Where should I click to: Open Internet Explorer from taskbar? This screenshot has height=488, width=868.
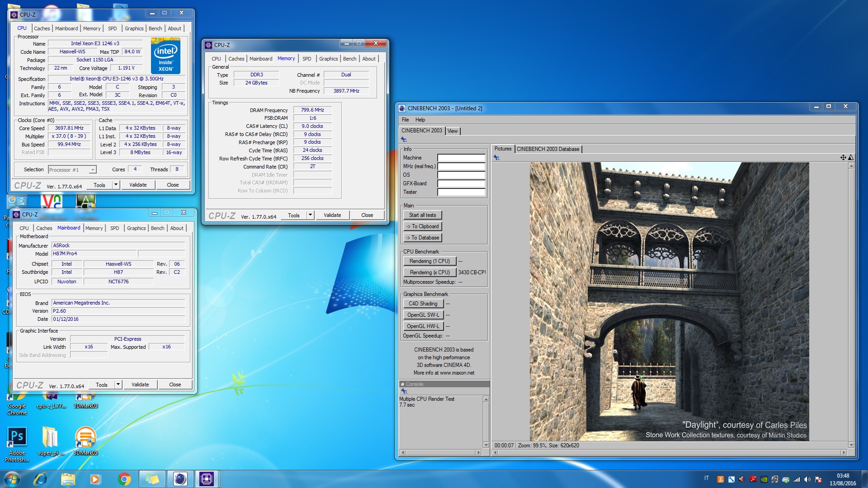click(x=40, y=479)
